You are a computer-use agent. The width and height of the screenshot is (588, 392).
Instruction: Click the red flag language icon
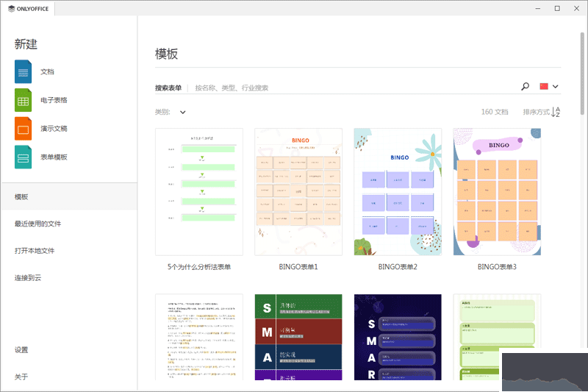point(545,87)
